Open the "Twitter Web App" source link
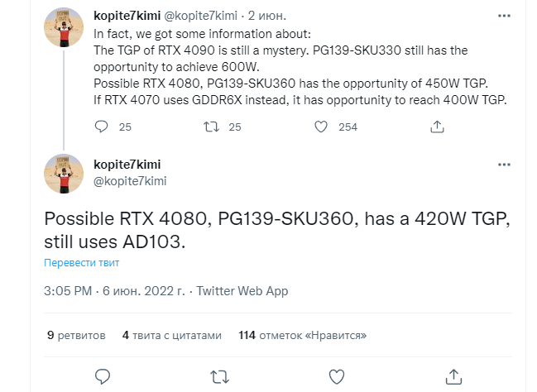The height and width of the screenshot is (392, 537). tap(242, 291)
